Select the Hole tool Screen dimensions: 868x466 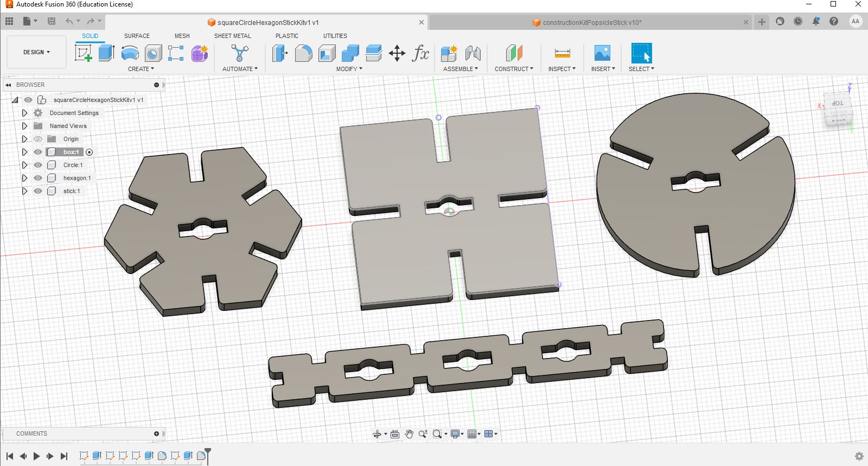pos(153,53)
